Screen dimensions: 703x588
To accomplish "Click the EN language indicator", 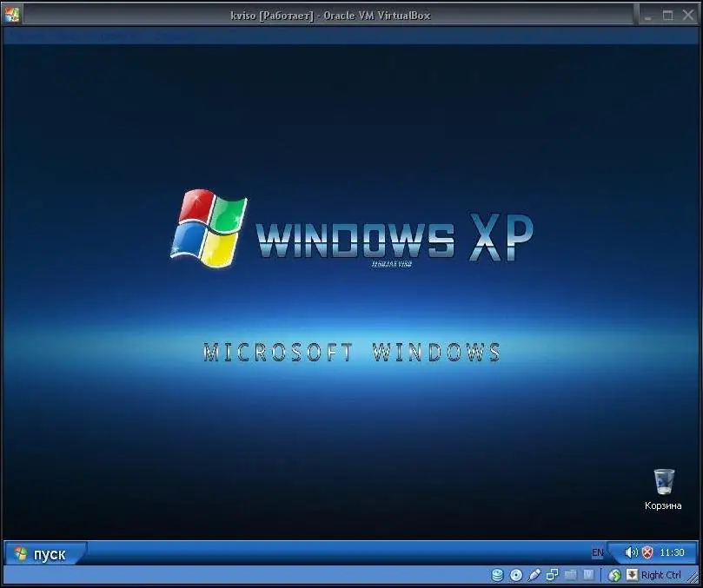I will pyautogui.click(x=597, y=552).
